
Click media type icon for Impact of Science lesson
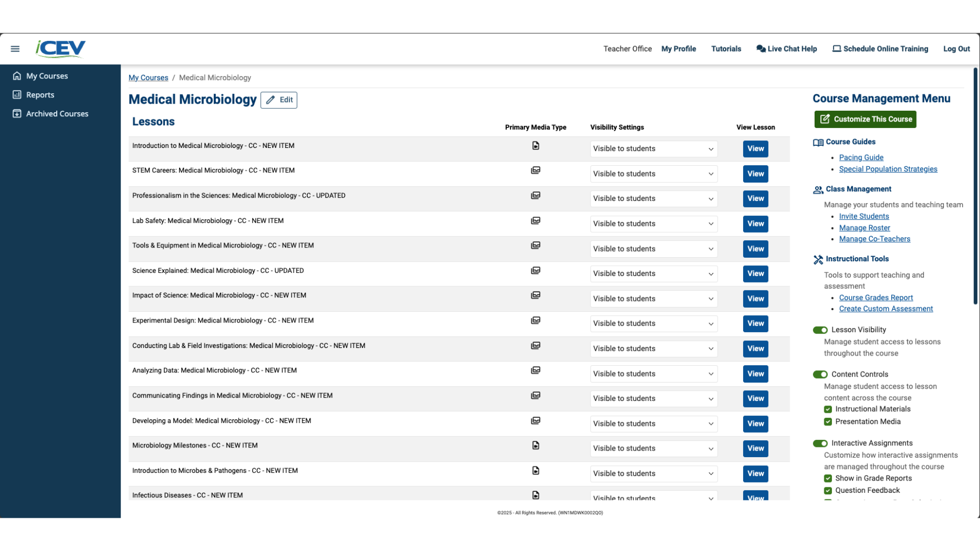pos(535,295)
